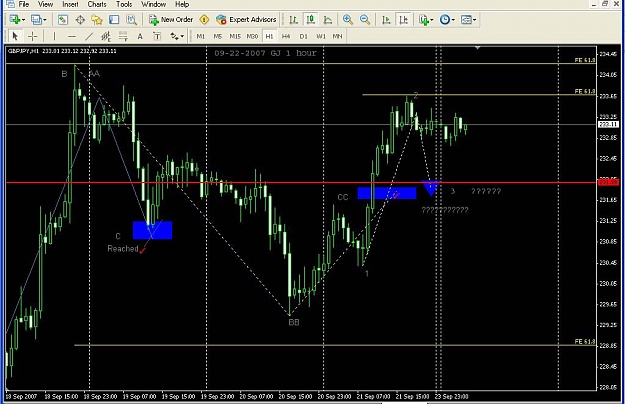Open the Window menu

(x=153, y=4)
